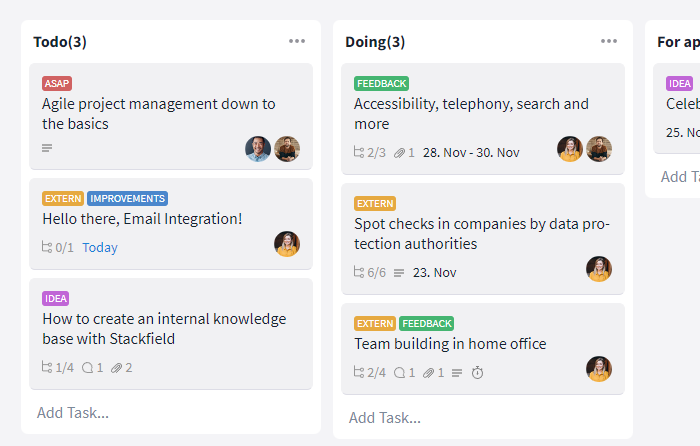Click subtask icon on Spot checks card
The width and height of the screenshot is (700, 446).
(x=359, y=272)
